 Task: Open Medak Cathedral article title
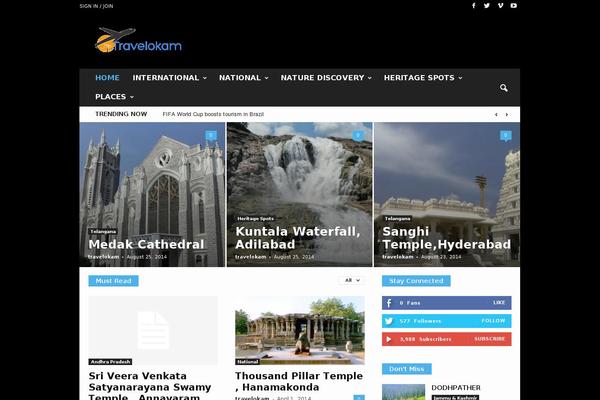(146, 244)
